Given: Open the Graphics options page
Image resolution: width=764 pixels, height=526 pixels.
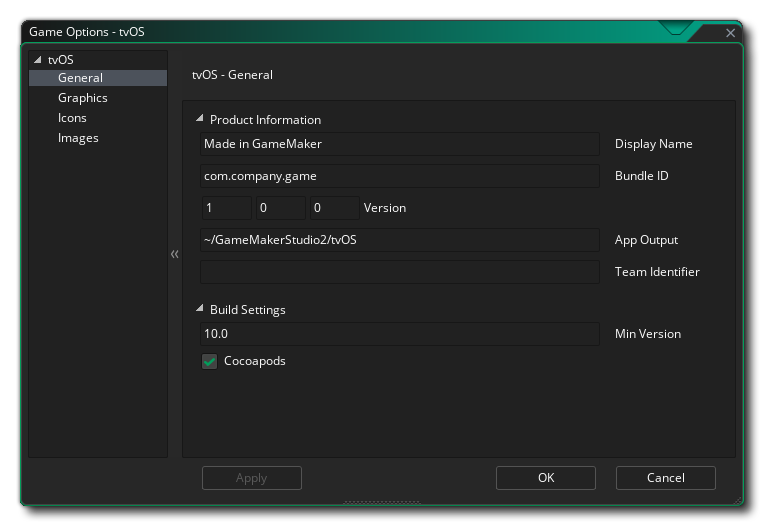Looking at the screenshot, I should [x=82, y=98].
